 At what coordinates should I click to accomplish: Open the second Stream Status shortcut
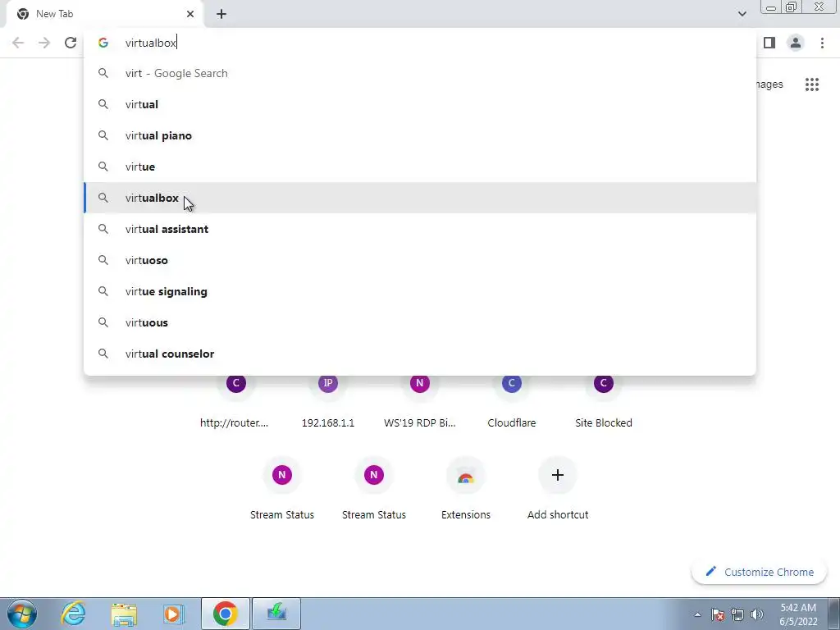[374, 487]
